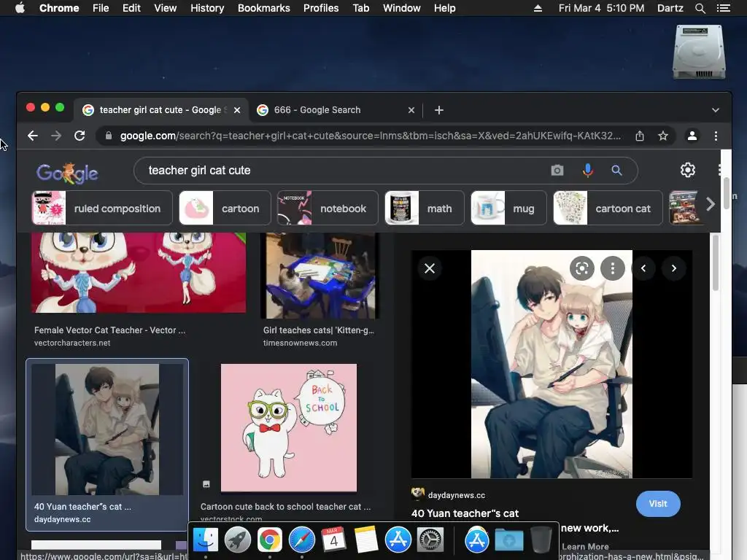The width and height of the screenshot is (747, 560).
Task: Click Chrome icon in dock
Action: (270, 540)
